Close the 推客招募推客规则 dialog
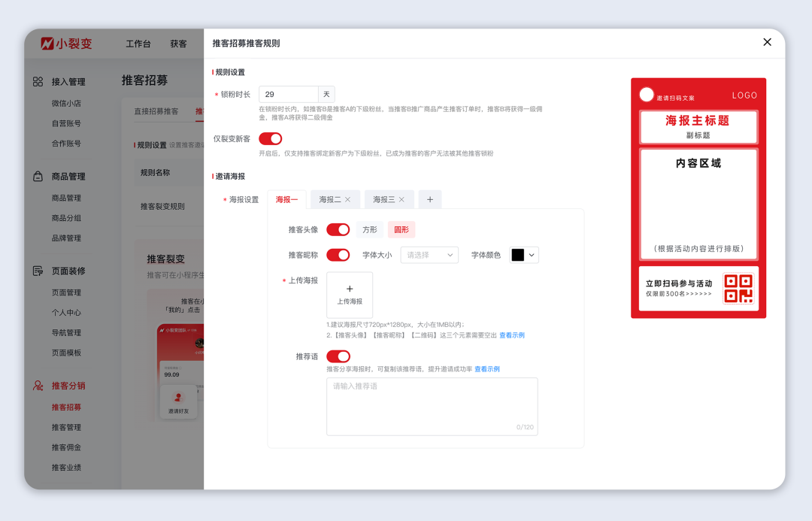This screenshot has width=812, height=521. coord(767,42)
